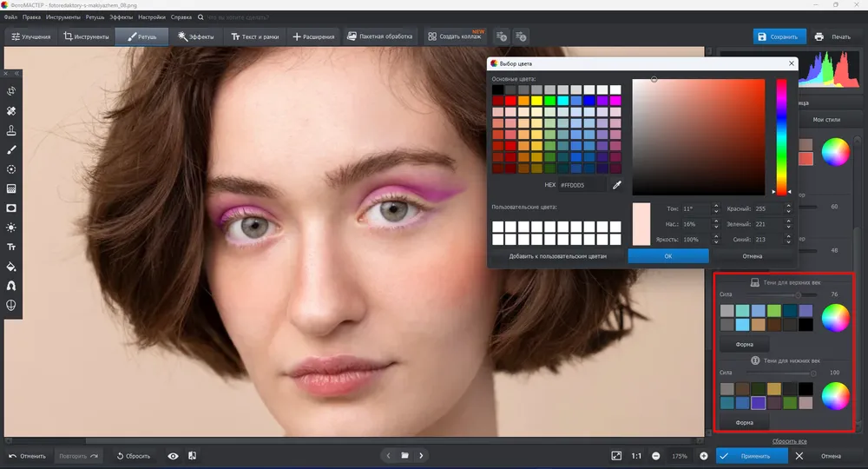Screen dimensions: 868x469
Task: Toggle the eye preview of original
Action: click(174, 456)
